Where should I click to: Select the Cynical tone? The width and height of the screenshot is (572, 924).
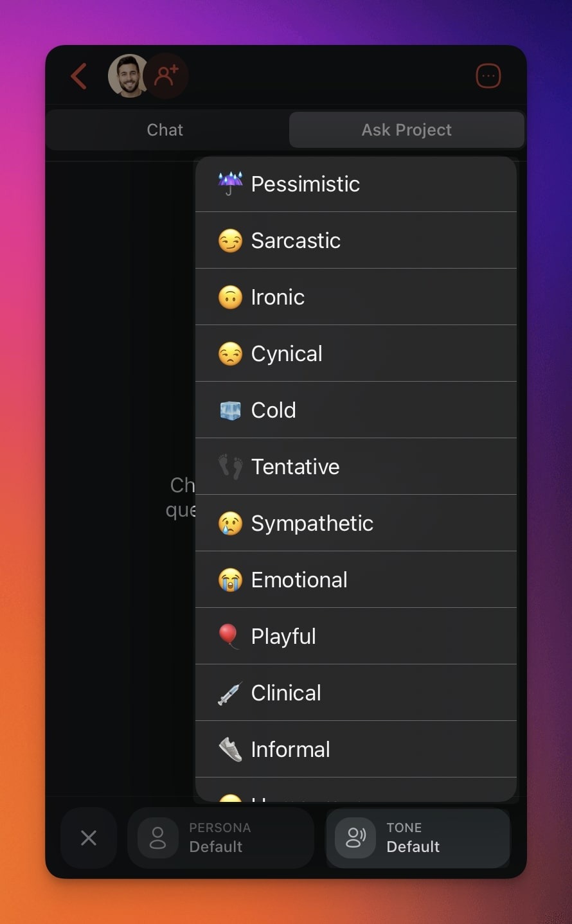[x=355, y=353]
